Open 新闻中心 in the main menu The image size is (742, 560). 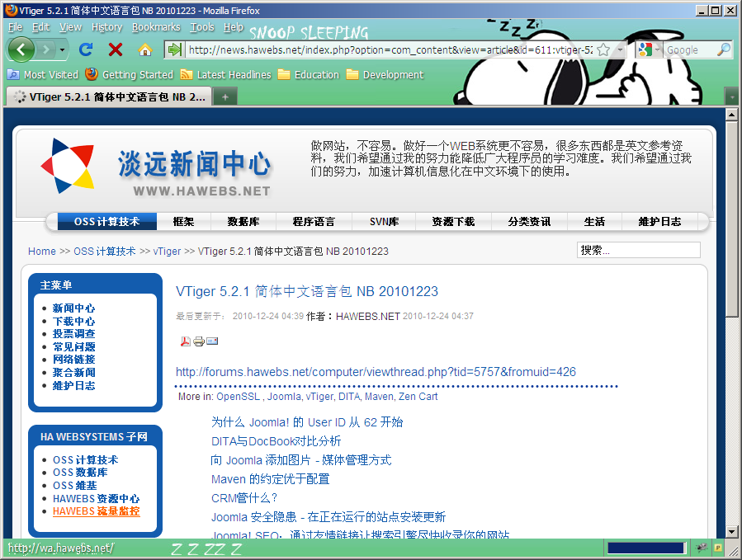[x=73, y=308]
